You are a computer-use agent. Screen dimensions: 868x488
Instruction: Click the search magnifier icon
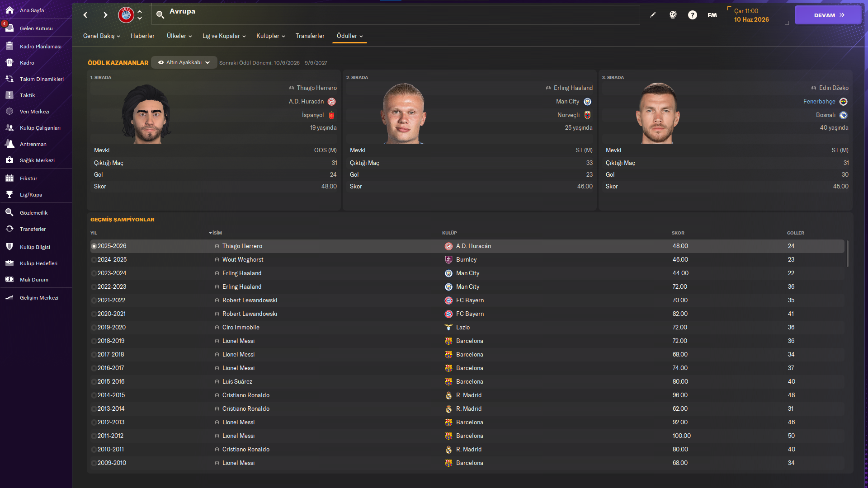point(160,15)
